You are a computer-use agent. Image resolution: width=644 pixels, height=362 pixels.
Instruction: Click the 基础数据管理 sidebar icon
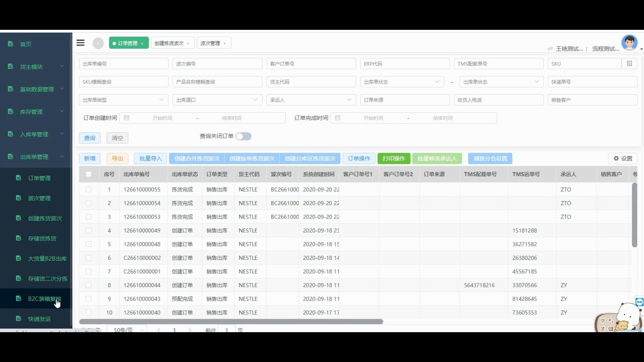click(x=10, y=89)
